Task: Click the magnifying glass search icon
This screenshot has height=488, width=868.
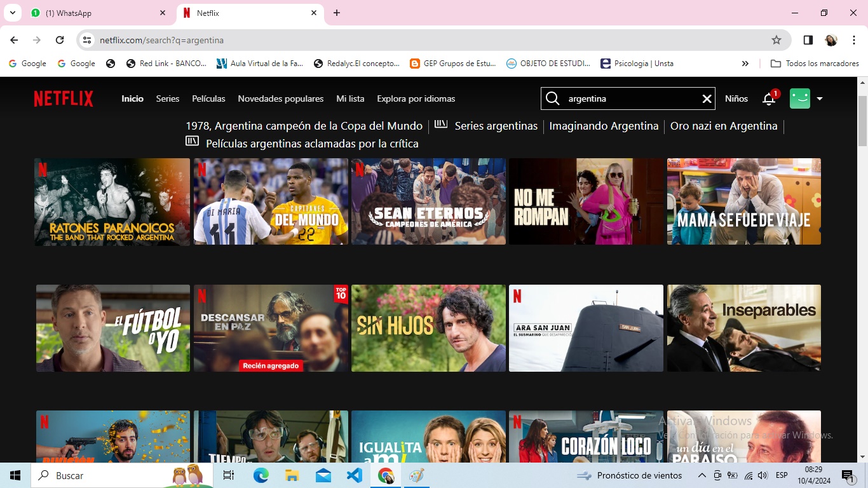Action: click(x=553, y=98)
